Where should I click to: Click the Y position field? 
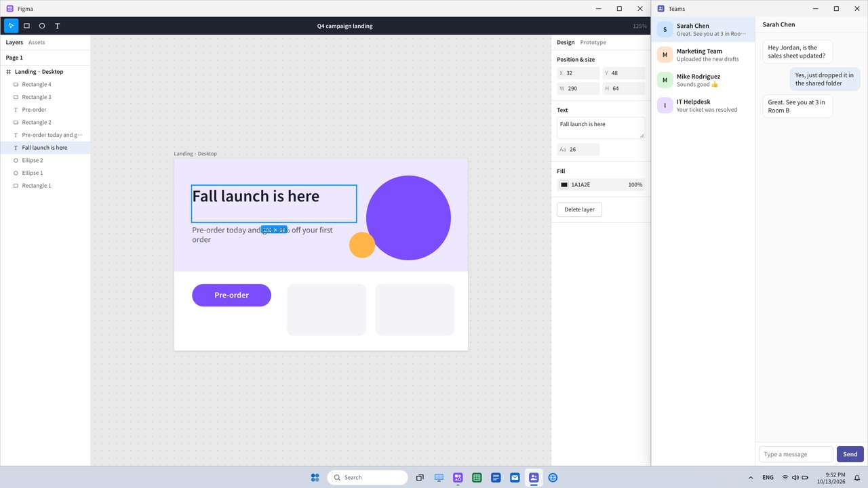tap(624, 73)
